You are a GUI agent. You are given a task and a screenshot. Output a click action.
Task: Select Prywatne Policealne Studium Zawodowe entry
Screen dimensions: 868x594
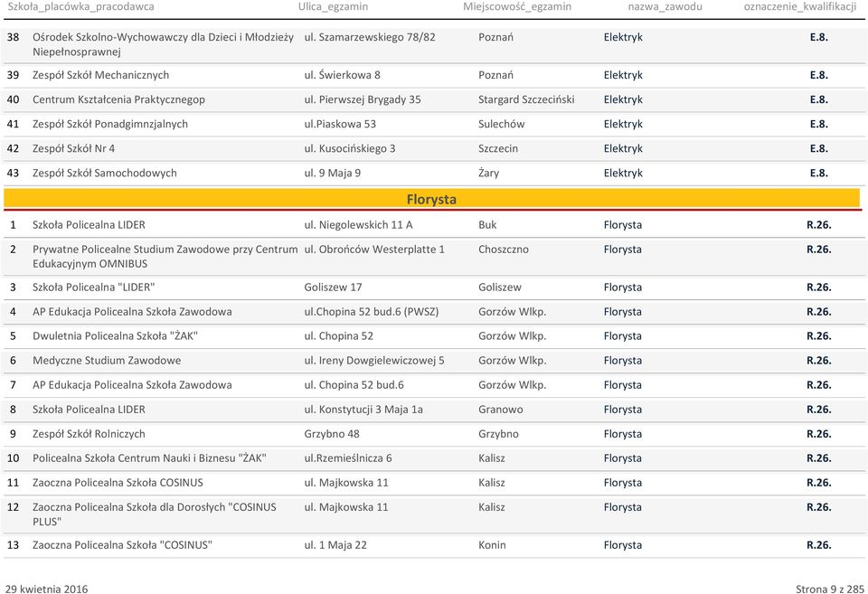point(165,256)
